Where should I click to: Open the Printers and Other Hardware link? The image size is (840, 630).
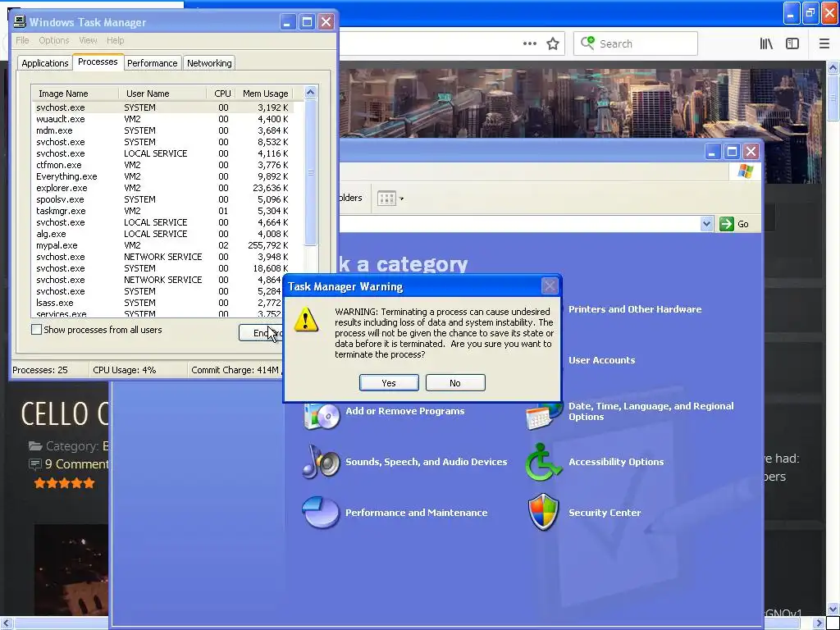635,309
